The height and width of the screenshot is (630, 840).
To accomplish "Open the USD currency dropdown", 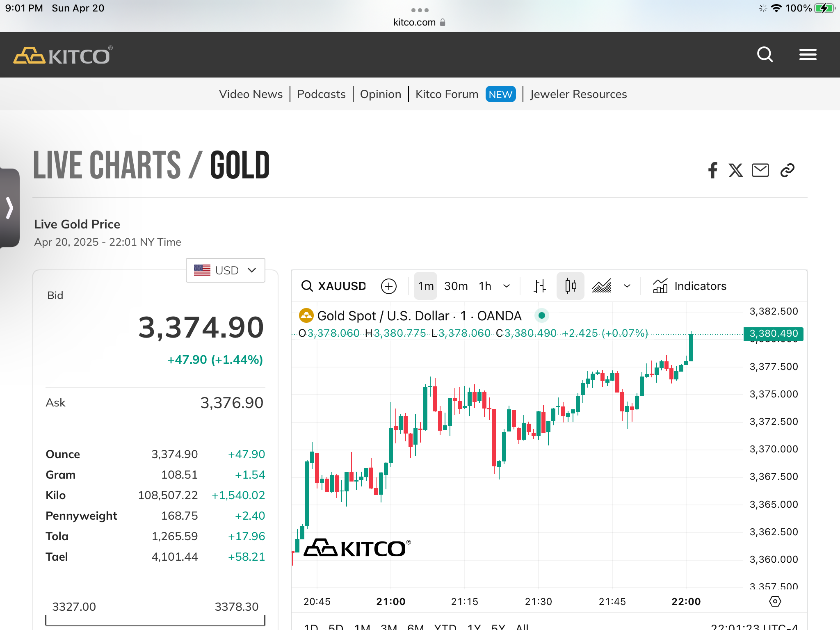I will click(226, 270).
